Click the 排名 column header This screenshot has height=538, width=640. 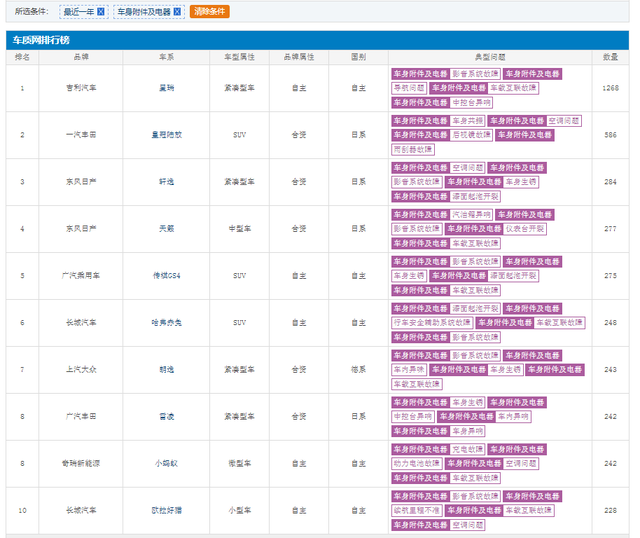point(22,57)
